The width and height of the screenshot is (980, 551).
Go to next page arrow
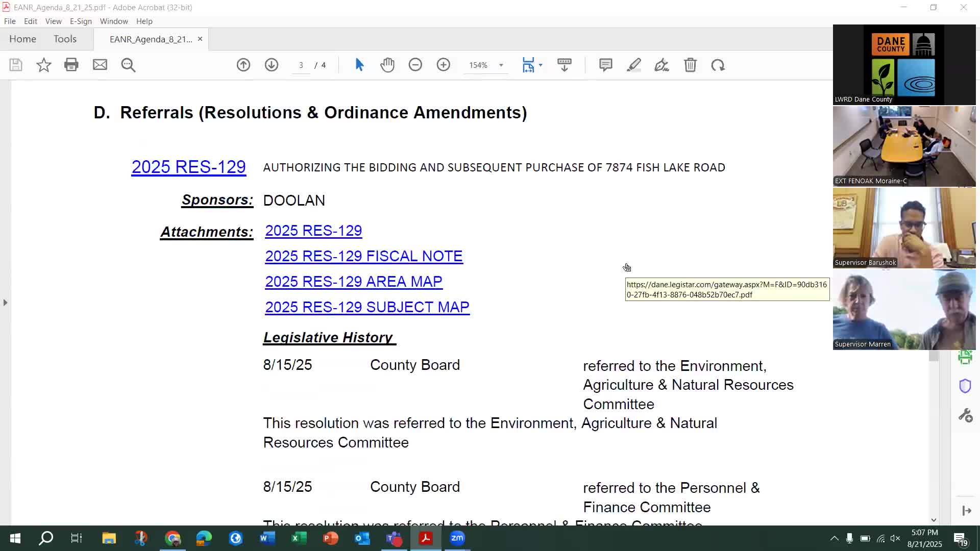click(272, 65)
